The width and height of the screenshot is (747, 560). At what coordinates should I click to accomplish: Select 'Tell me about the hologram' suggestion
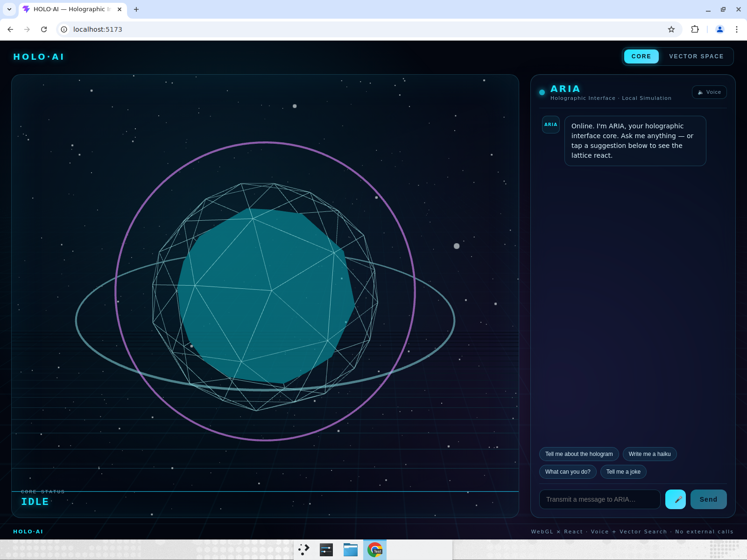pyautogui.click(x=579, y=454)
